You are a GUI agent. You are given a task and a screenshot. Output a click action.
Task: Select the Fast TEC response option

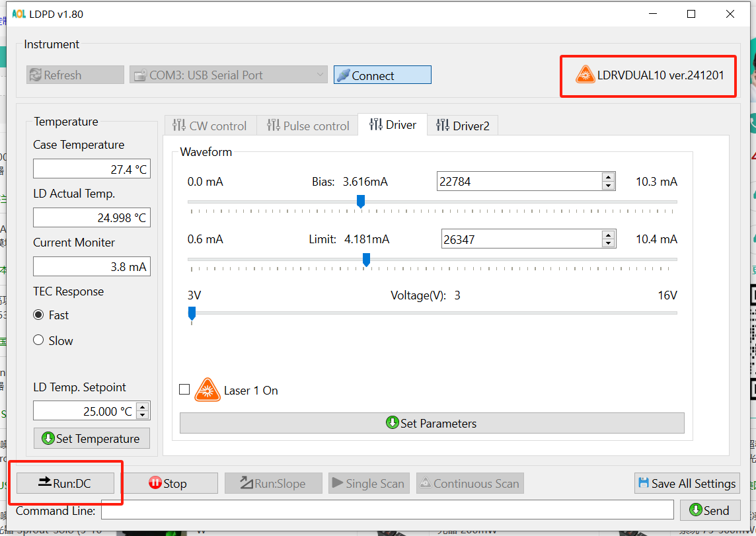coord(38,315)
